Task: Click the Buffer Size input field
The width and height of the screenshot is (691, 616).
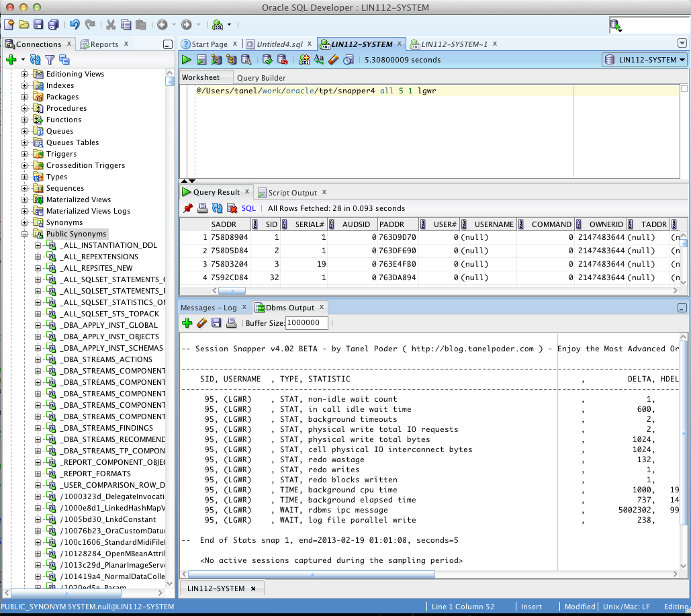Action: point(306,322)
